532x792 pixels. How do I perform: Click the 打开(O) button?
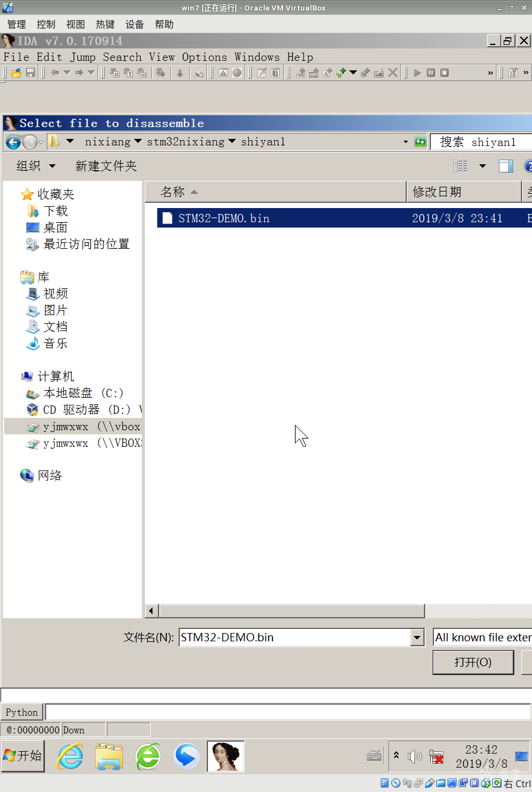[473, 662]
